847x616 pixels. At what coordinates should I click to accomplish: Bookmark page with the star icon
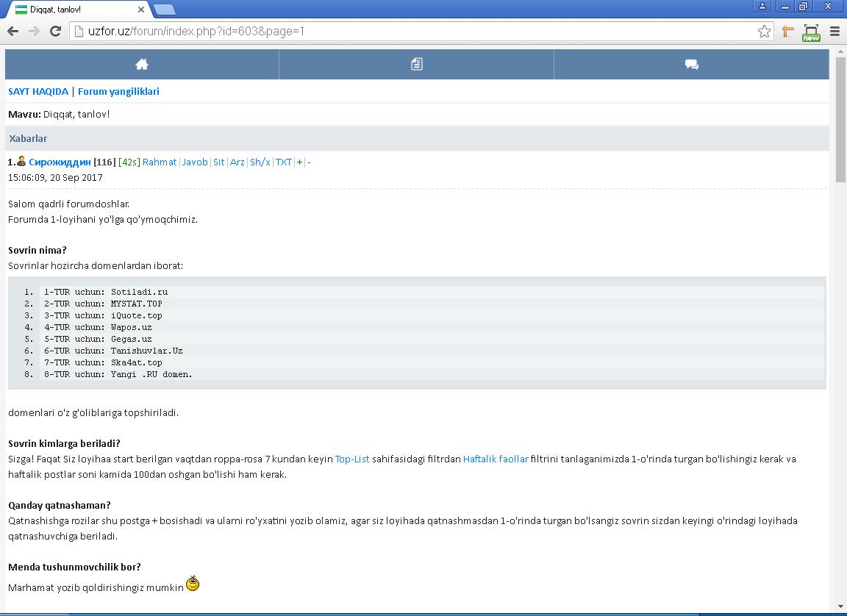pyautogui.click(x=764, y=31)
